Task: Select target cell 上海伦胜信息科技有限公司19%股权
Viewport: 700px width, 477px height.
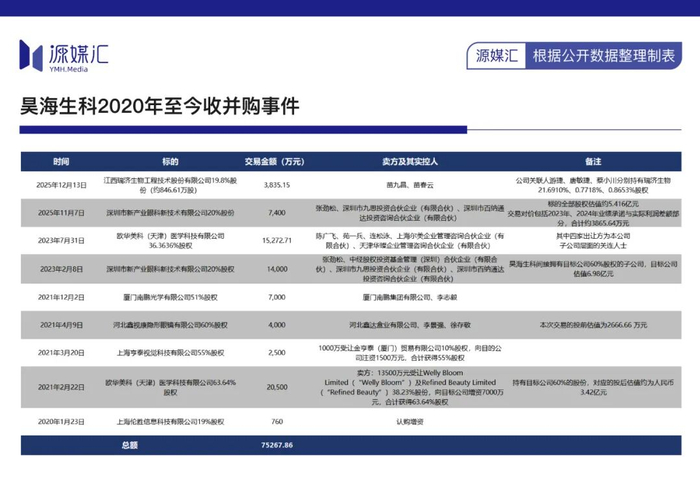Action: pos(170,422)
